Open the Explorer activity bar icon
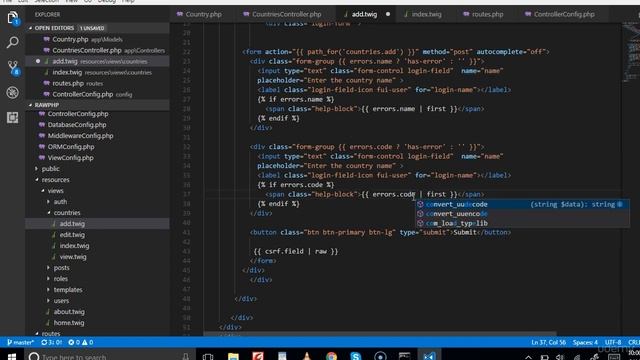This screenshot has height=360, width=640. pos(13,18)
